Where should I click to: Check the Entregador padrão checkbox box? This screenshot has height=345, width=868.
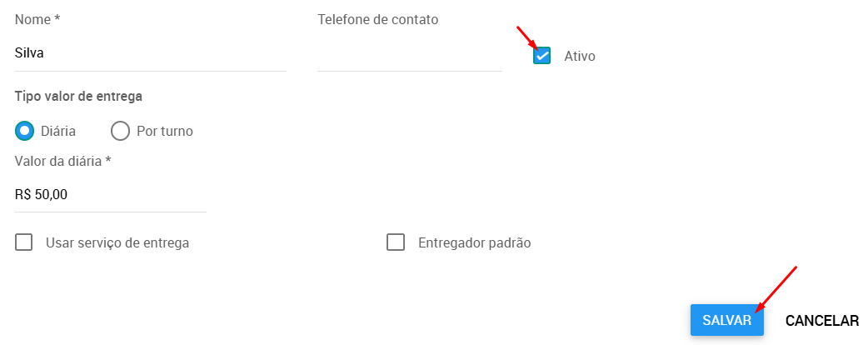(x=395, y=242)
